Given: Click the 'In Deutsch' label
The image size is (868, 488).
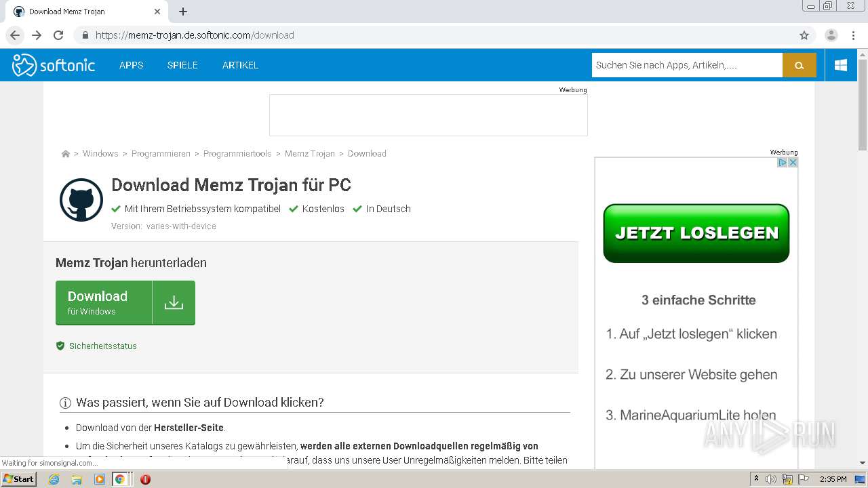Looking at the screenshot, I should coord(389,209).
